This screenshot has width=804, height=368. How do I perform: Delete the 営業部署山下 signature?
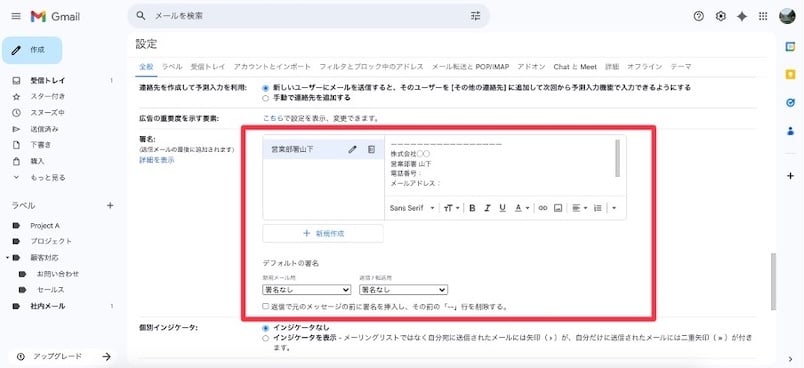pos(372,149)
